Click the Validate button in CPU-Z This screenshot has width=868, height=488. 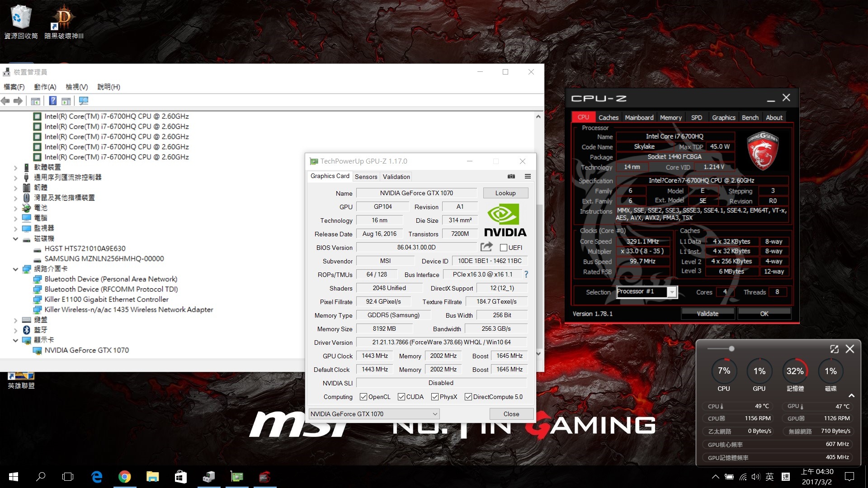tap(708, 314)
